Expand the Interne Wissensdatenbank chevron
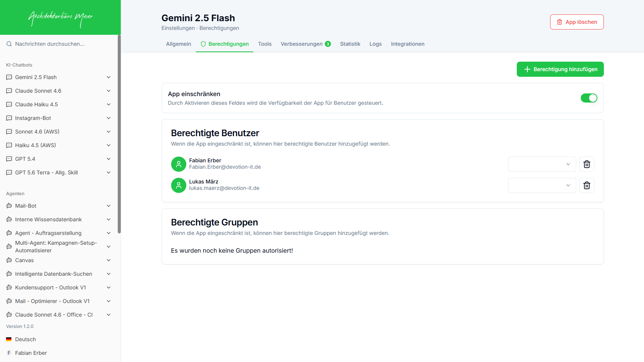644x362 pixels. 109,219
